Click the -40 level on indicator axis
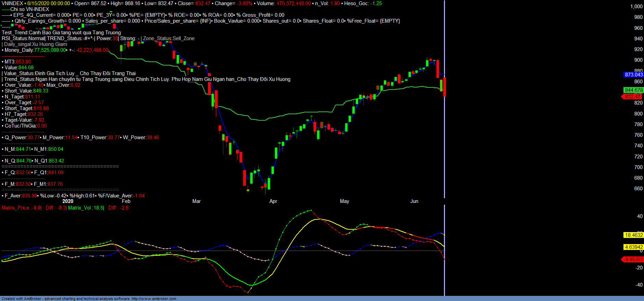The width and height of the screenshot is (644, 301). pyautogui.click(x=639, y=285)
